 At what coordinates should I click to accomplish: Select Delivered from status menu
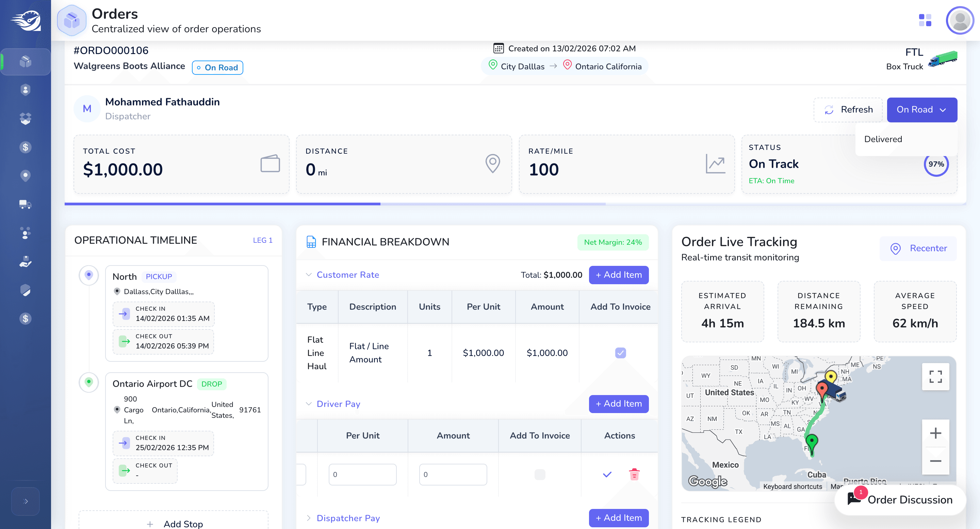coord(883,139)
